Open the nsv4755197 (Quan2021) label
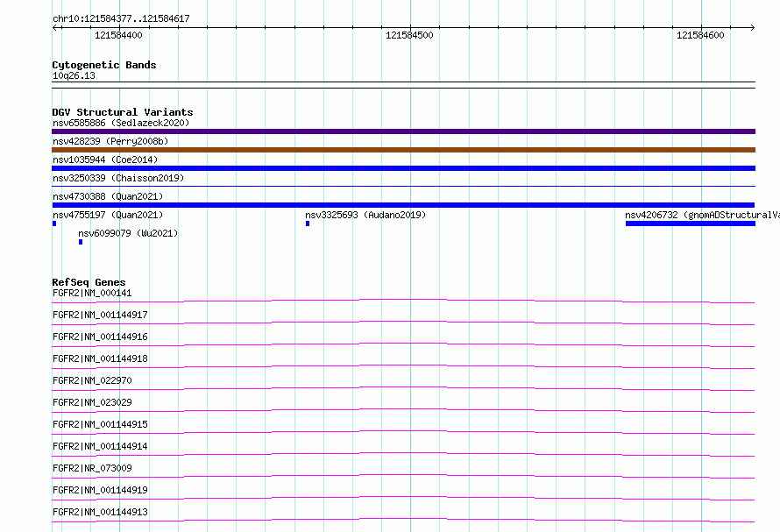 108,215
